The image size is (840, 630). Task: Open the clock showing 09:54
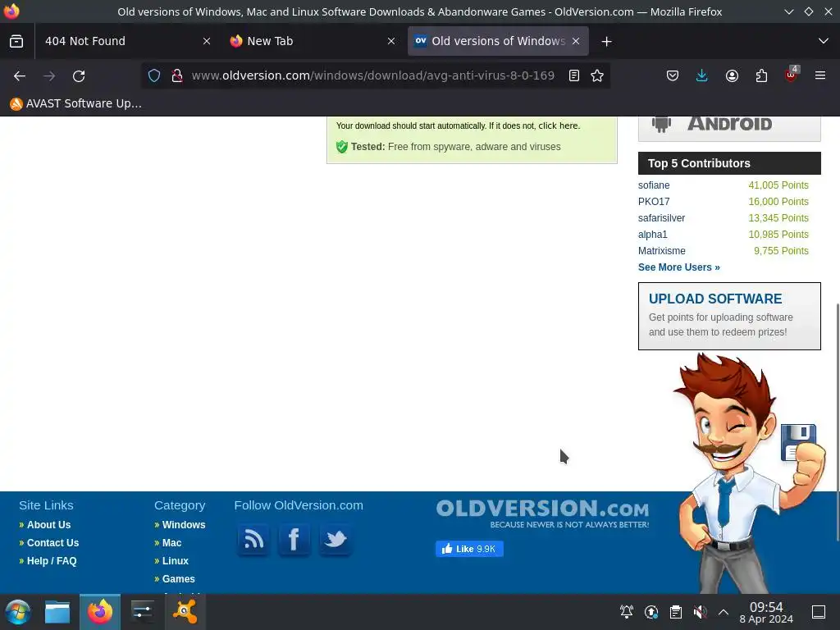pyautogui.click(x=766, y=612)
